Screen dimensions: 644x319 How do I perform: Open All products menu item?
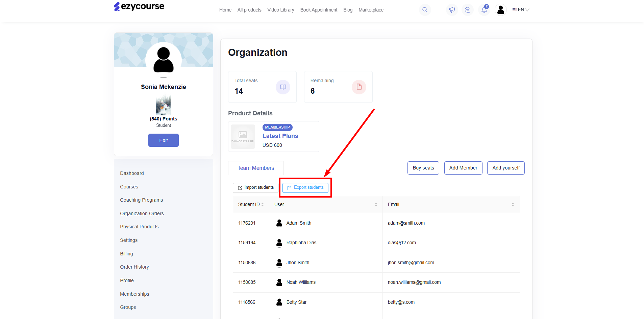[249, 10]
